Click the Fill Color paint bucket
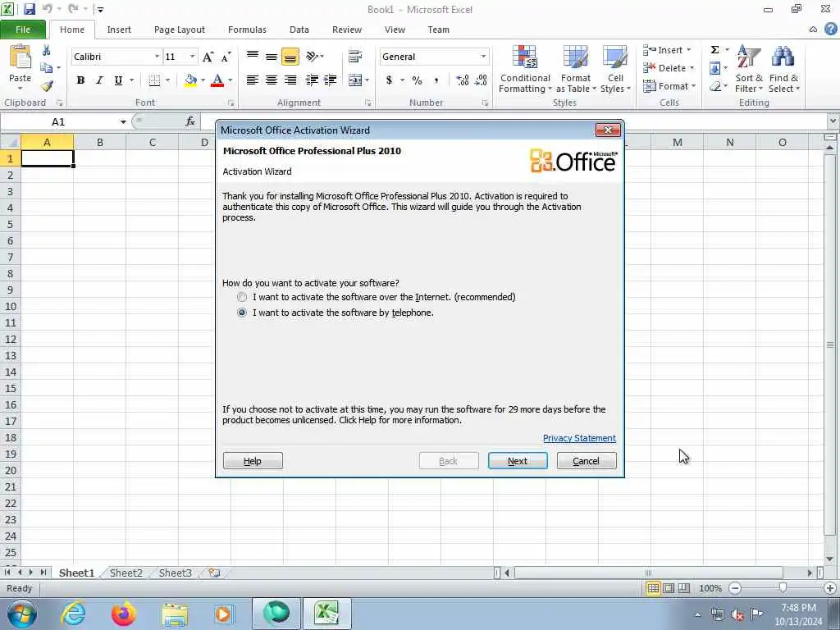Viewport: 840px width, 630px height. tap(190, 80)
